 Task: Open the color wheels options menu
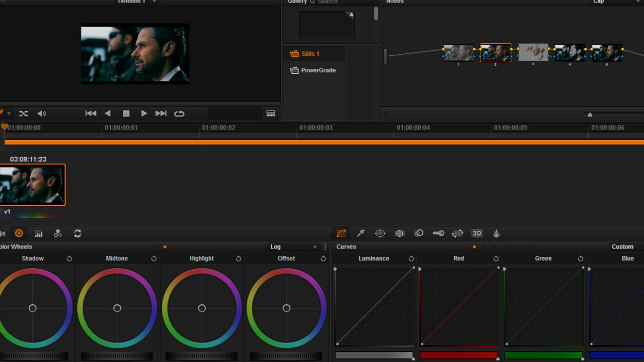point(326,247)
